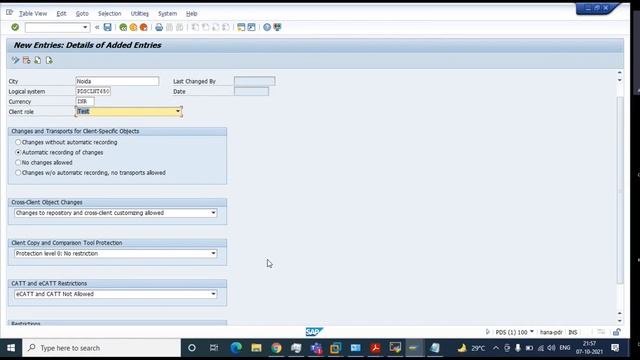Click the Windows search box
Image resolution: width=640 pixels, height=360 pixels.
pos(101,348)
